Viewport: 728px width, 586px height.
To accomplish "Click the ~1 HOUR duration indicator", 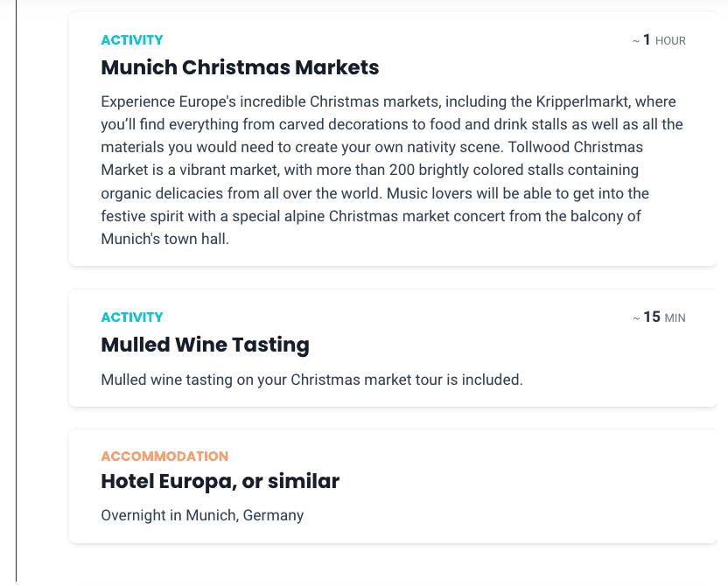I will point(659,40).
